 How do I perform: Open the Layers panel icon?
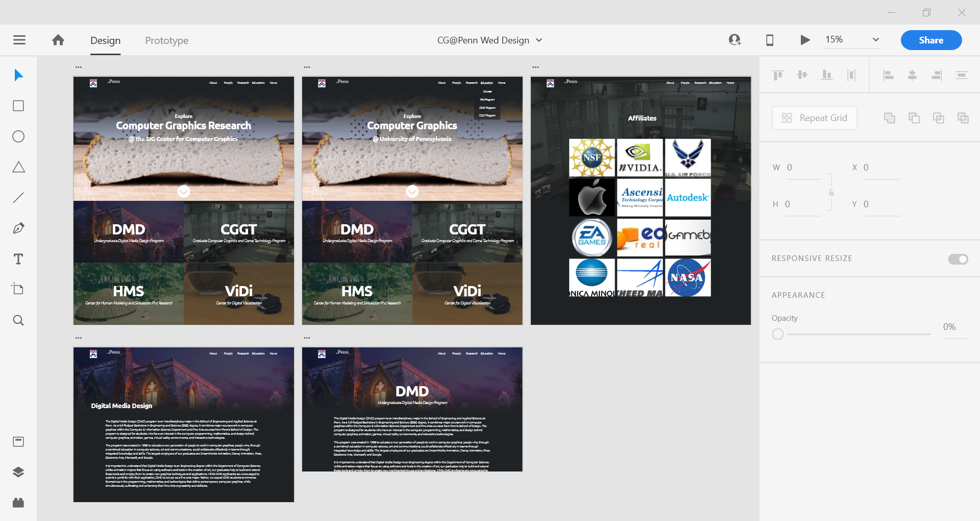[18, 472]
